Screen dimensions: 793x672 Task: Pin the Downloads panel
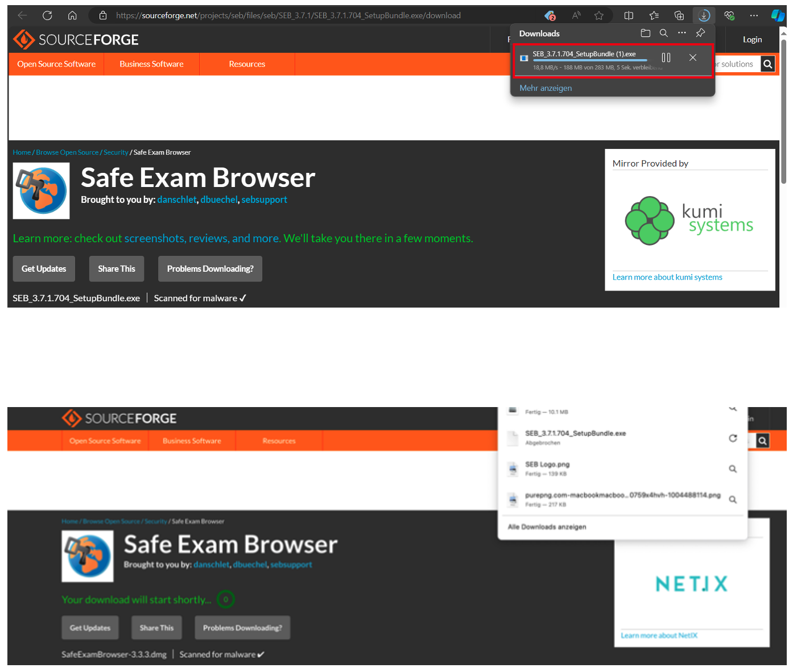tap(700, 33)
